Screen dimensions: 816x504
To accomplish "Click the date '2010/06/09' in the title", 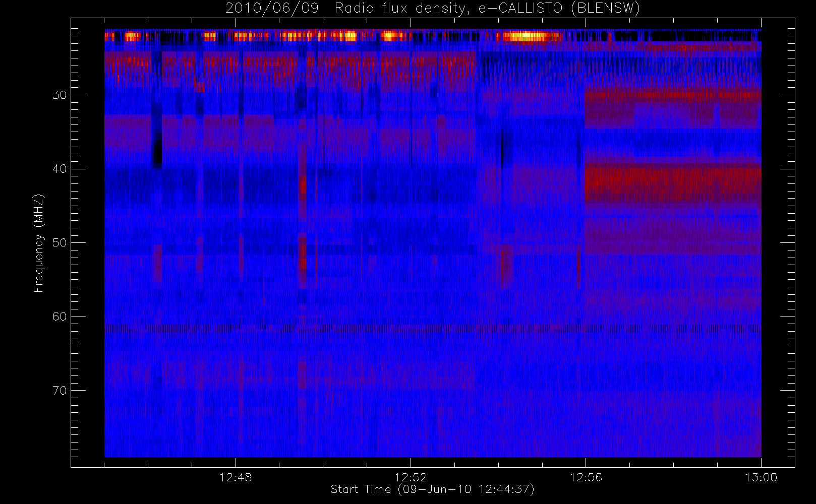I will click(x=272, y=9).
